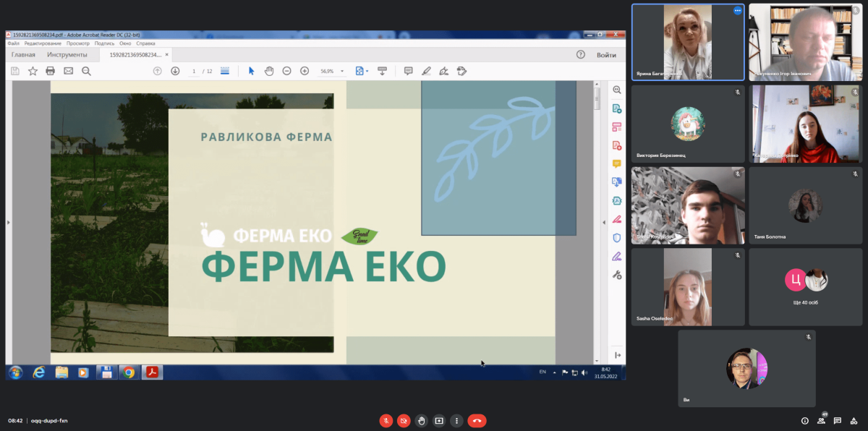Open the Edit PDF tool in right pane

617,127
